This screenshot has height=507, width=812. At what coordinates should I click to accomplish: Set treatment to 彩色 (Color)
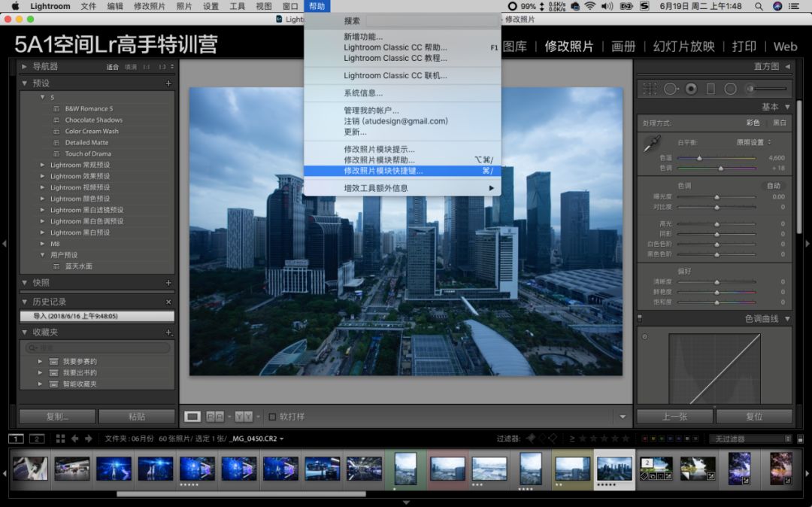(753, 123)
